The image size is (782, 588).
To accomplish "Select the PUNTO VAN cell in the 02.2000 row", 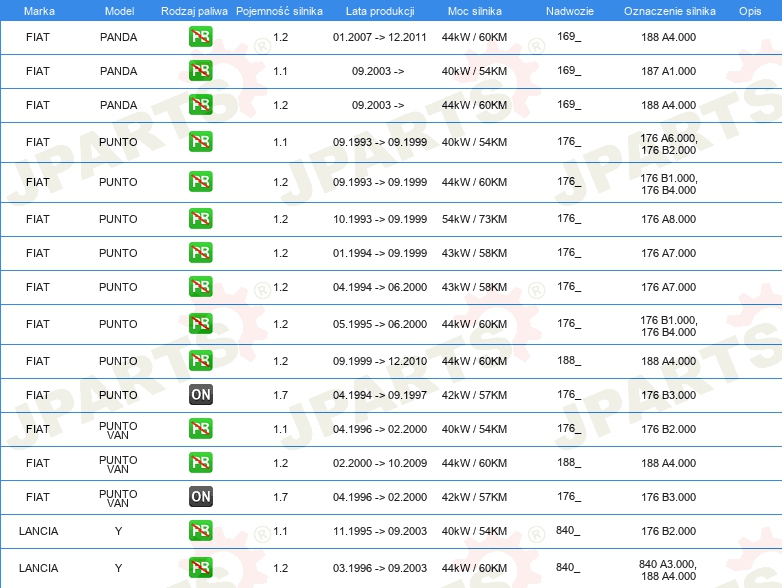I will click(118, 464).
